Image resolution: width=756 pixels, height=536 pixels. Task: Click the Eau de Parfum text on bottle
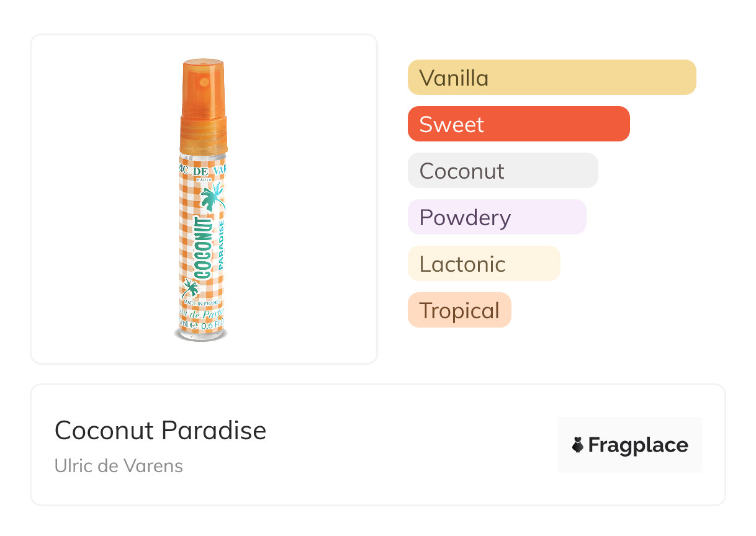204,313
